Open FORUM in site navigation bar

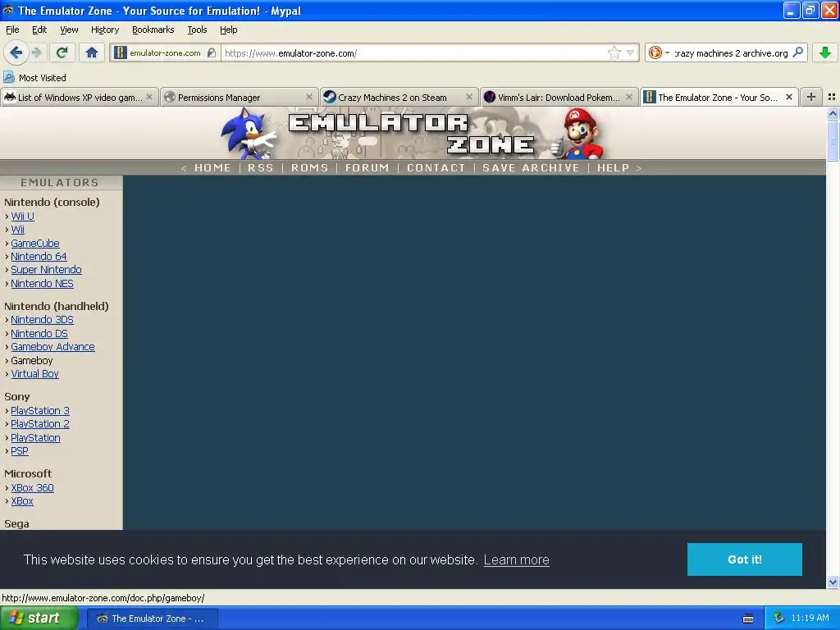367,167
